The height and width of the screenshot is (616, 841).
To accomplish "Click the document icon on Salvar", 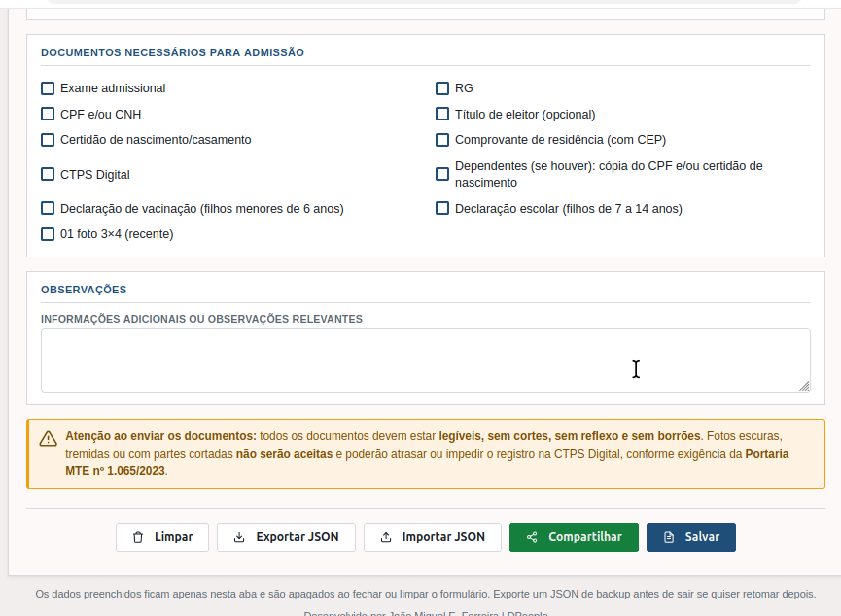I will 669,537.
